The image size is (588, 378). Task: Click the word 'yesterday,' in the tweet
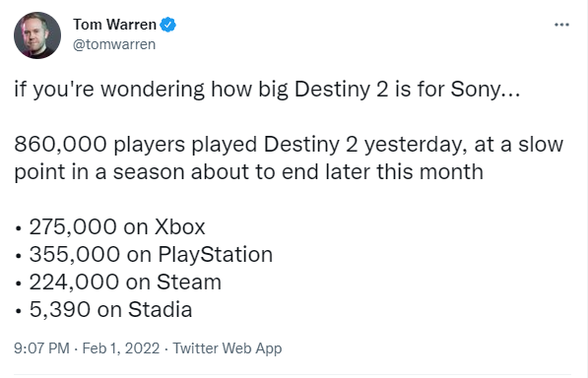tap(416, 145)
